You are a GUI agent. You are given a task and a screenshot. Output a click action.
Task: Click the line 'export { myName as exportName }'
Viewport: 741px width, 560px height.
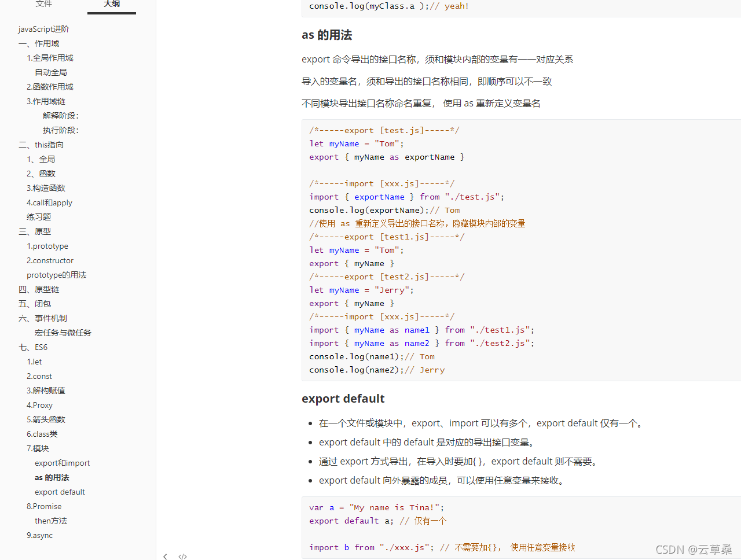click(387, 157)
